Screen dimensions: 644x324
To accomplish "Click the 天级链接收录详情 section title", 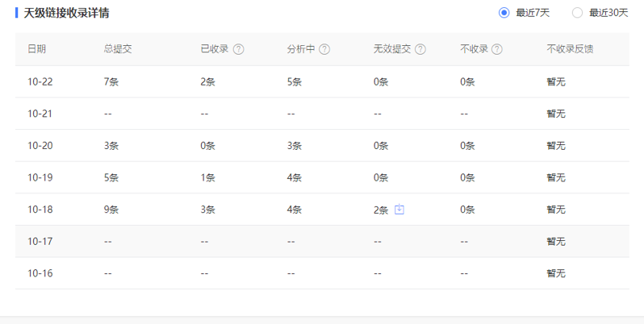I will [x=67, y=13].
